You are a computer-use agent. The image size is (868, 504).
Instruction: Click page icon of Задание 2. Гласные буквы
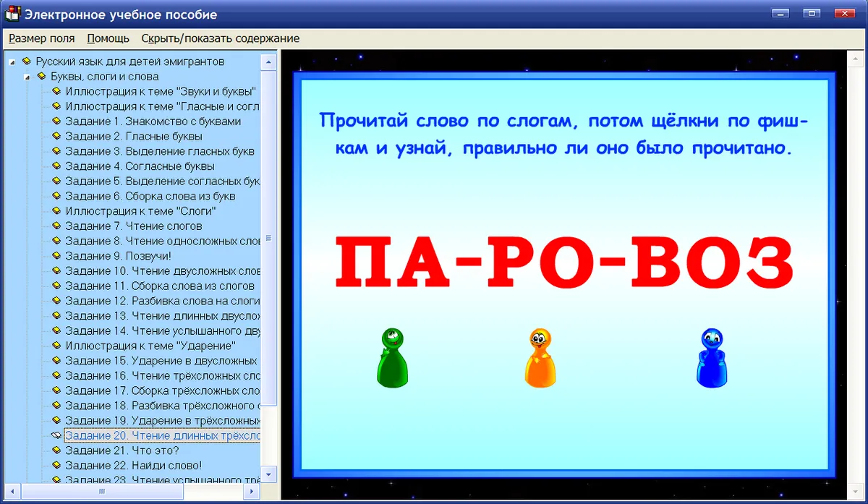pos(56,136)
